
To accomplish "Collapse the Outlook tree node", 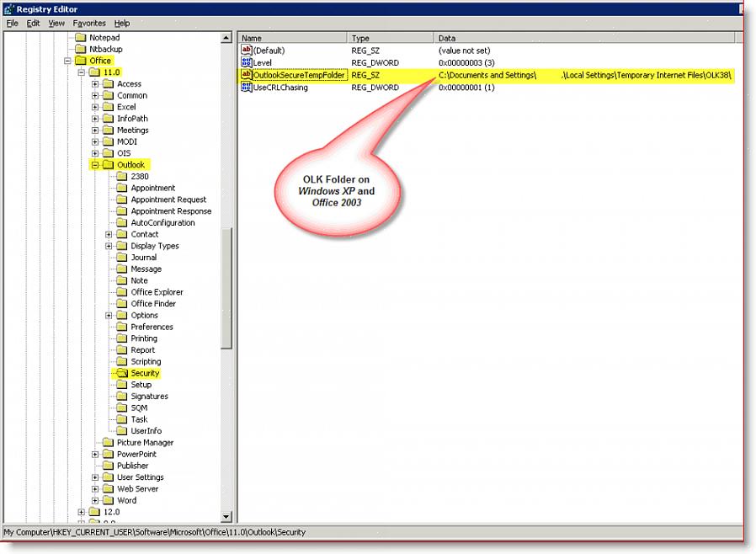I will pos(95,165).
